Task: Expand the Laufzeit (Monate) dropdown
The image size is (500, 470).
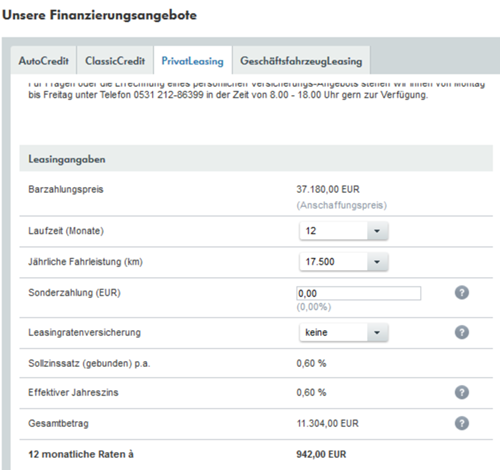Action: tap(344, 231)
